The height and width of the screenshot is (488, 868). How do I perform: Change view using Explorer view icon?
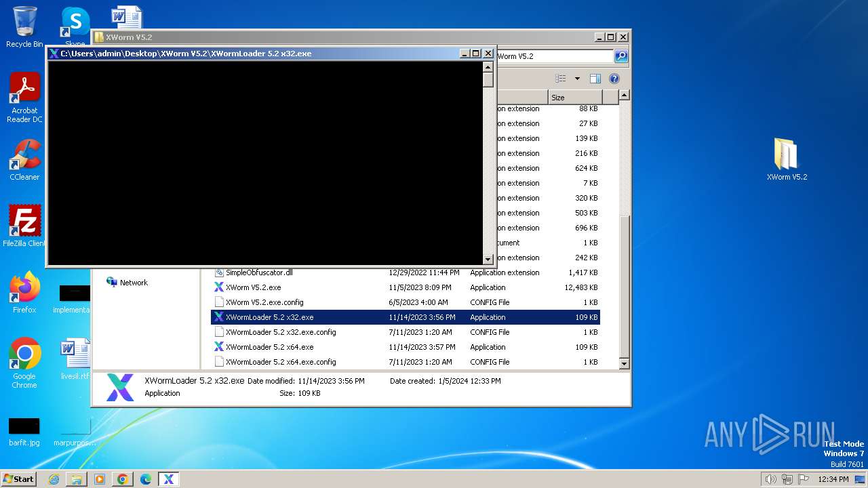[561, 79]
